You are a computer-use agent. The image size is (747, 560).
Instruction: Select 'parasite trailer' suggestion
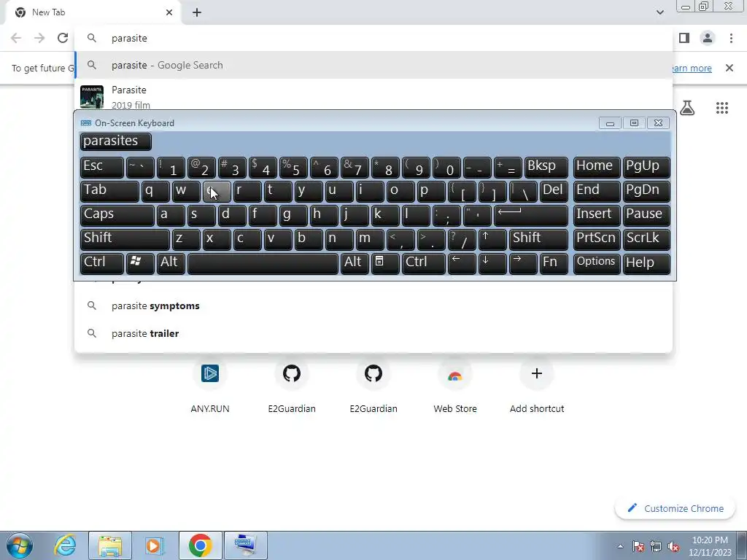(x=373, y=333)
